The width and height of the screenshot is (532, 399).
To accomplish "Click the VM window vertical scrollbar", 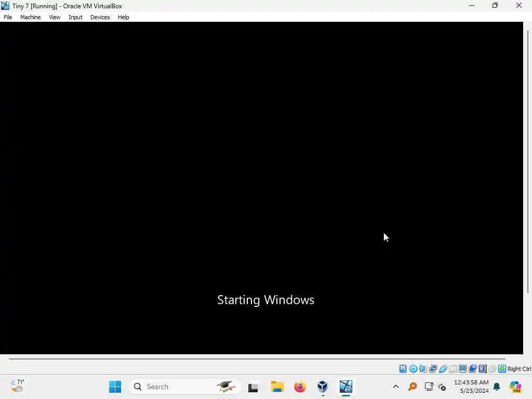I will click(x=528, y=162).
